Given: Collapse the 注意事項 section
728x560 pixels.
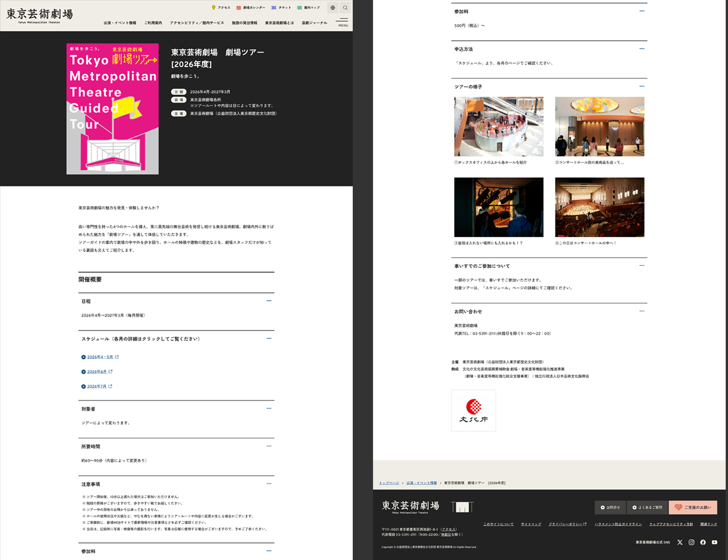Looking at the screenshot, I should pos(269,484).
